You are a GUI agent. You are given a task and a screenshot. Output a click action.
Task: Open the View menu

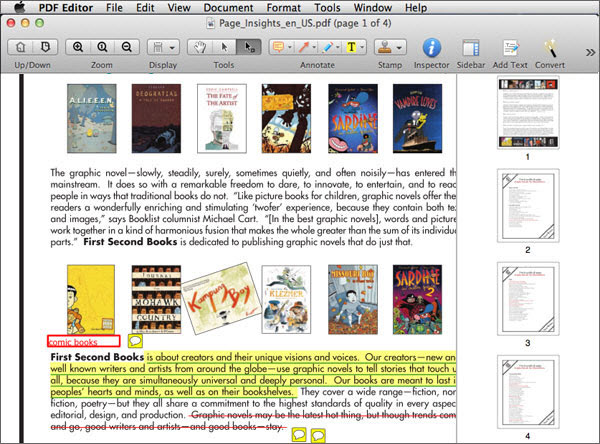[179, 8]
